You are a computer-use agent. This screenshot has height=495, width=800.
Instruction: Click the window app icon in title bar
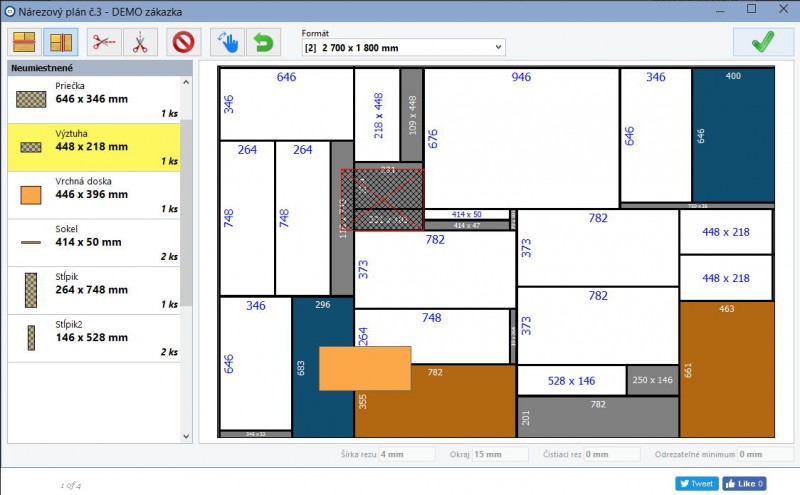point(9,11)
